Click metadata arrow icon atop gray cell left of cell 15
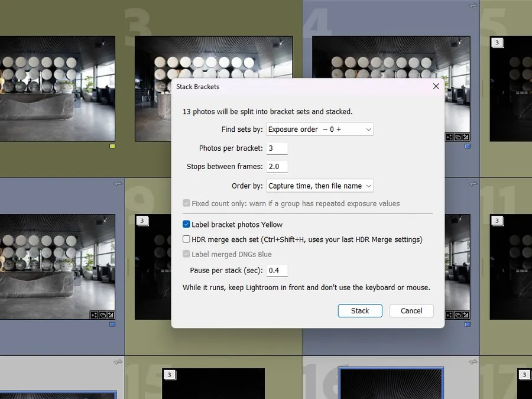Screen dimensions: 532x399 [x=118, y=362]
